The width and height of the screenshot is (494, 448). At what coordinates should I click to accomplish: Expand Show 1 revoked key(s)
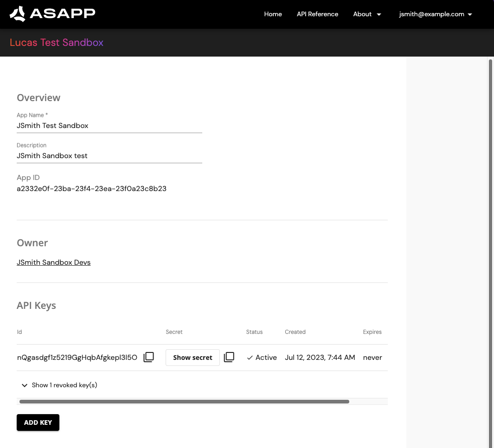click(59, 385)
